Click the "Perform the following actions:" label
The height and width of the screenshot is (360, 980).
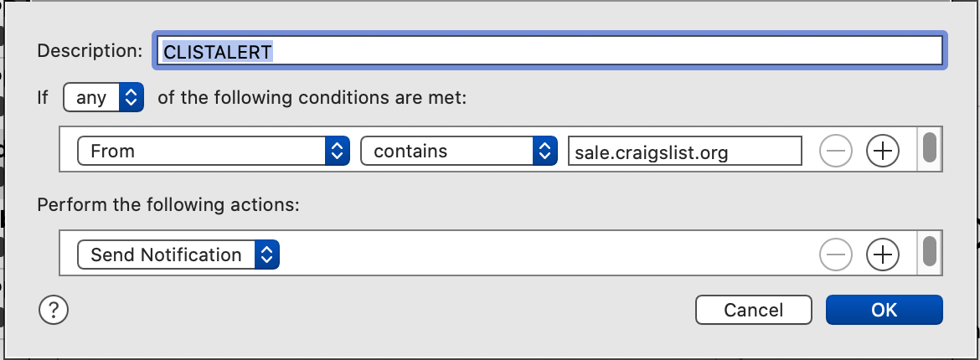[x=168, y=203]
